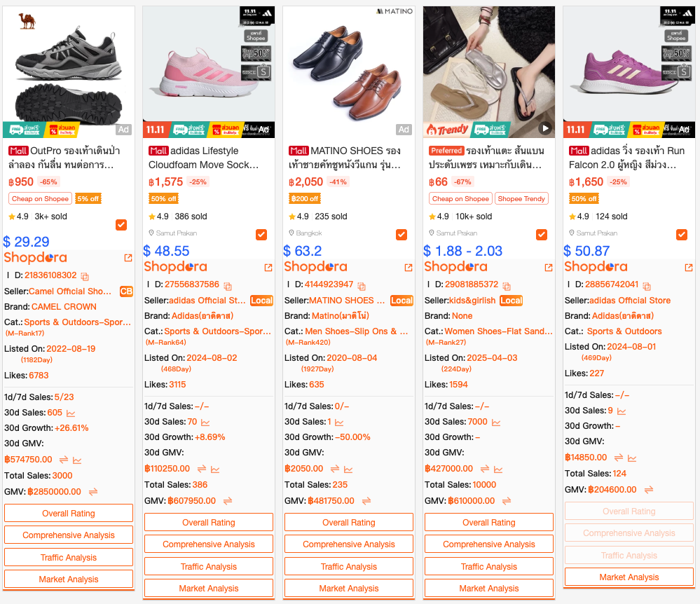
Task: Open GMV trend chart icon beside ฿110250.00
Action: 215,469
